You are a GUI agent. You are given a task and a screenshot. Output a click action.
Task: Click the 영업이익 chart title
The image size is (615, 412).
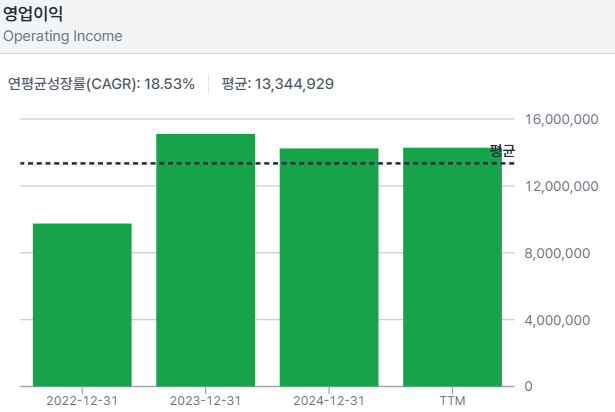pos(33,14)
